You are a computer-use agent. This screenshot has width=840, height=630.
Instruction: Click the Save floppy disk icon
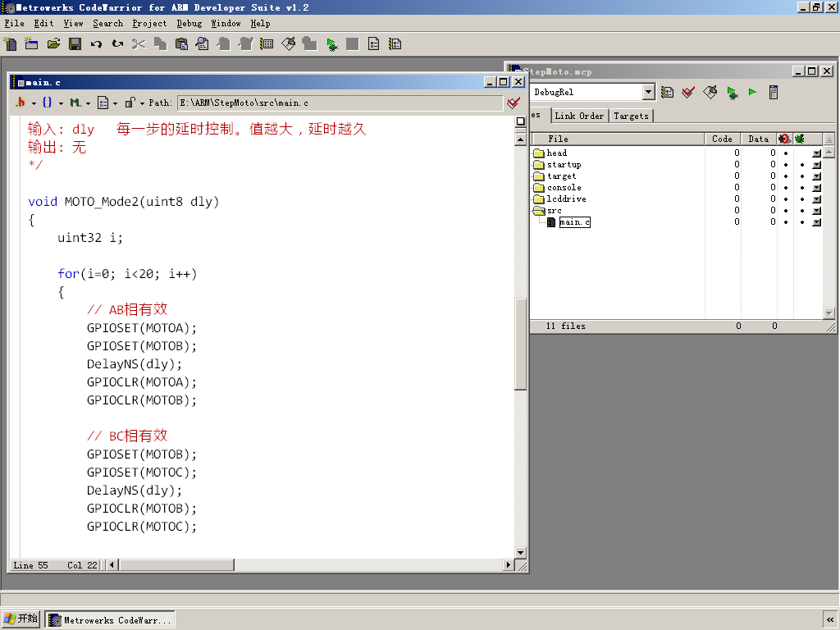[75, 44]
